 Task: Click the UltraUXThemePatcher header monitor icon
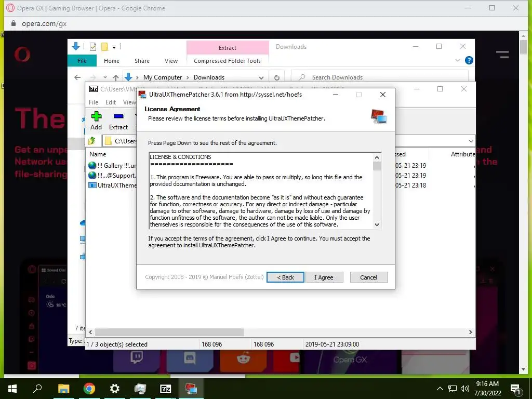click(379, 116)
